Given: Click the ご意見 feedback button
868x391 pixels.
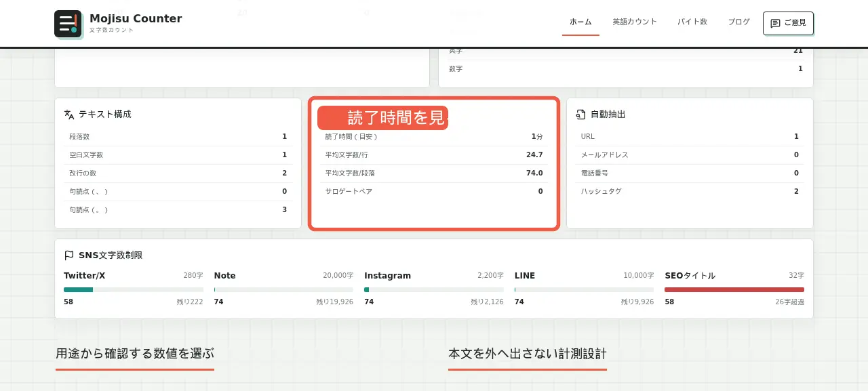Looking at the screenshot, I should [x=788, y=23].
